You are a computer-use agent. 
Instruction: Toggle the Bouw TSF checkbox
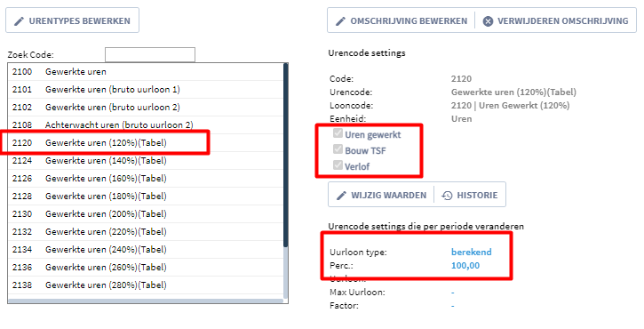click(x=338, y=149)
